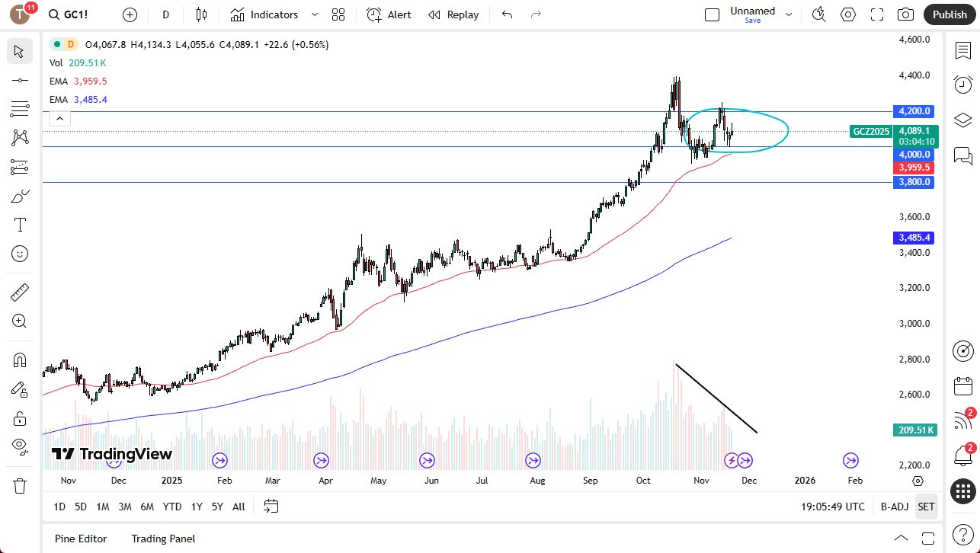Toggle lock for all drawings
This screenshot has width=980, height=553.
click(20, 418)
